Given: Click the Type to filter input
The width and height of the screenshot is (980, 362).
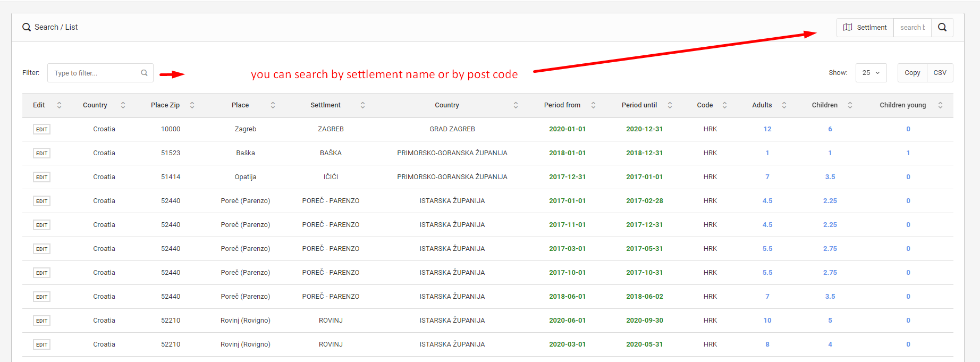Looking at the screenshot, I should tap(100, 73).
